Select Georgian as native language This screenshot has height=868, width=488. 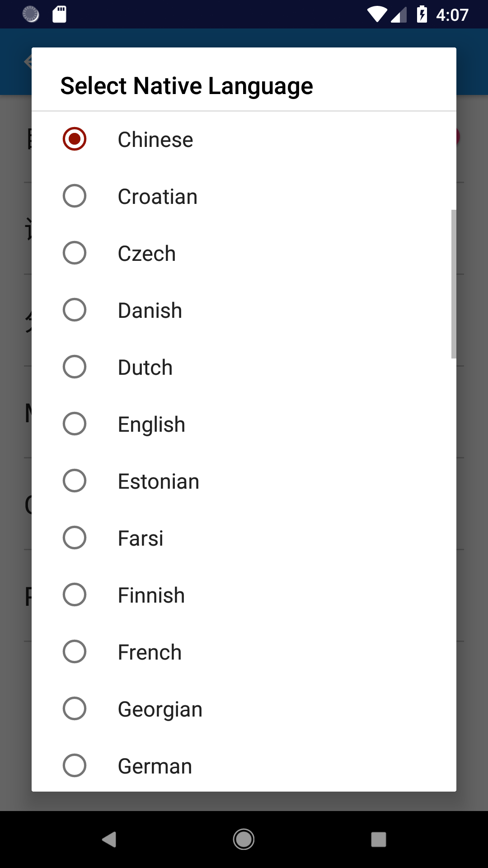244,709
